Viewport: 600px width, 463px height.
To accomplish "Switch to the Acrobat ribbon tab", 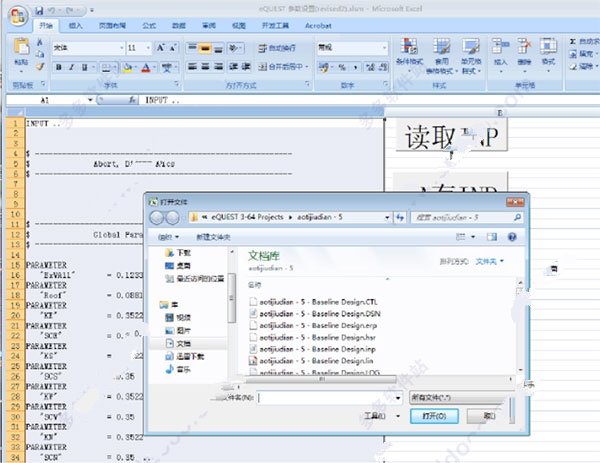I will [x=318, y=26].
